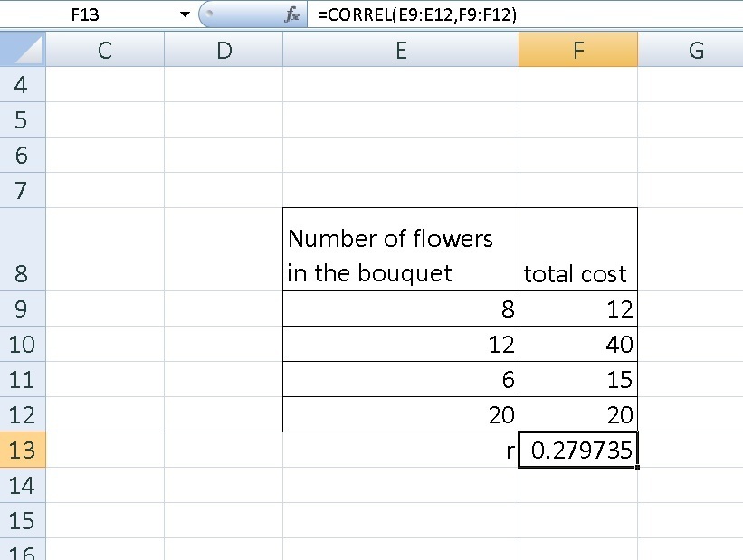The height and width of the screenshot is (560, 743).
Task: Click the cell containing 0.279735
Action: pos(578,450)
